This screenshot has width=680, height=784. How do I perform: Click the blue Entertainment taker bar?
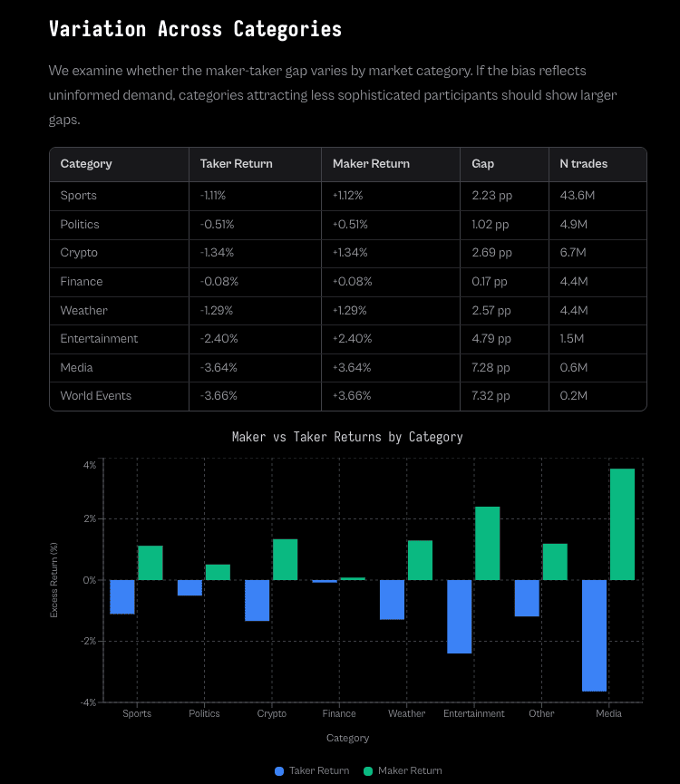pos(460,616)
